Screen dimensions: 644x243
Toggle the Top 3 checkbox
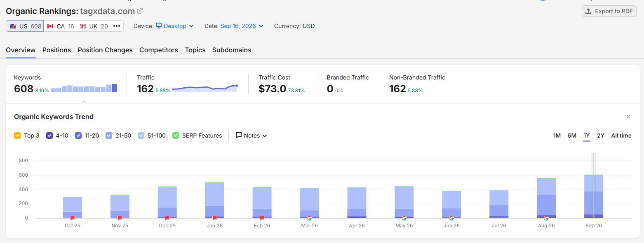(x=17, y=136)
